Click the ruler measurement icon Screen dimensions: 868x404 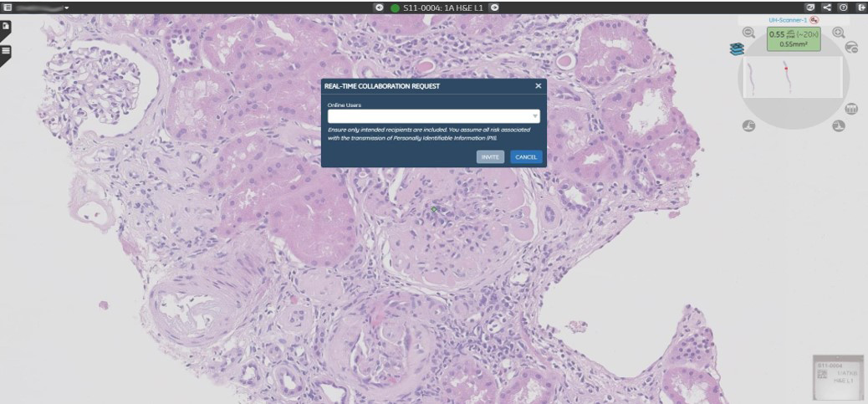851,110
